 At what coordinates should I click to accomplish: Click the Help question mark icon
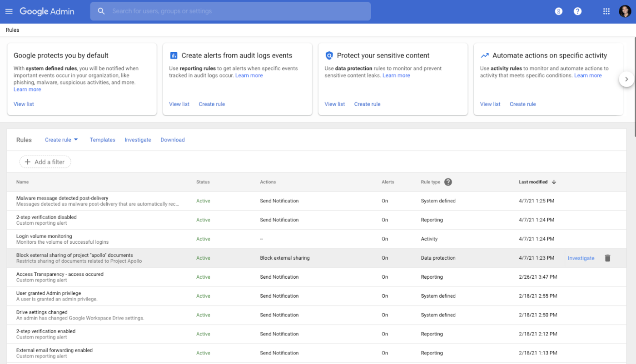[577, 11]
